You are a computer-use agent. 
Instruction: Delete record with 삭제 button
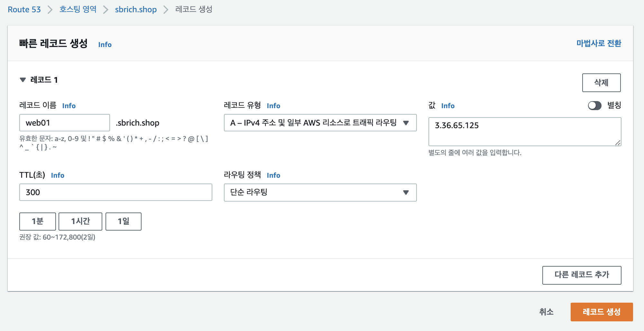pos(601,83)
